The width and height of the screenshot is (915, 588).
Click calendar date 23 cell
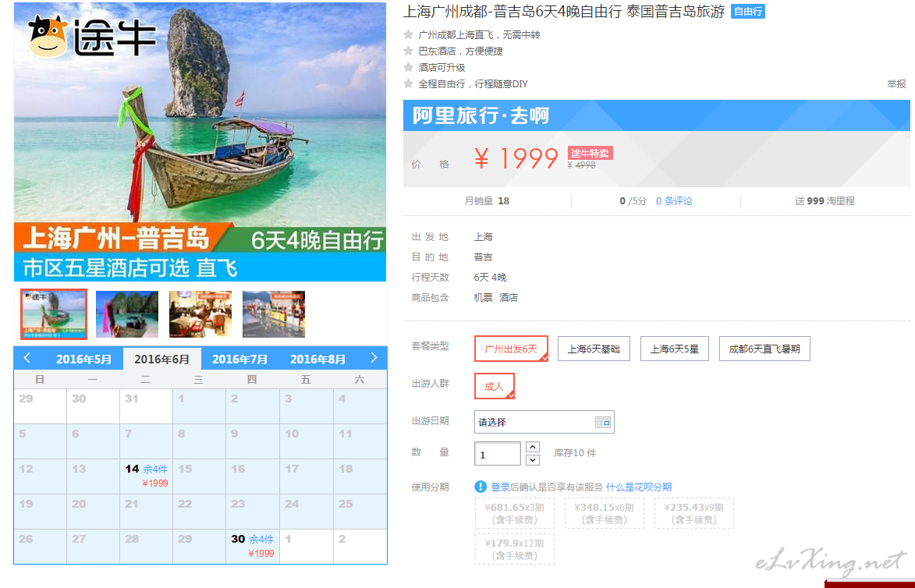tap(252, 512)
